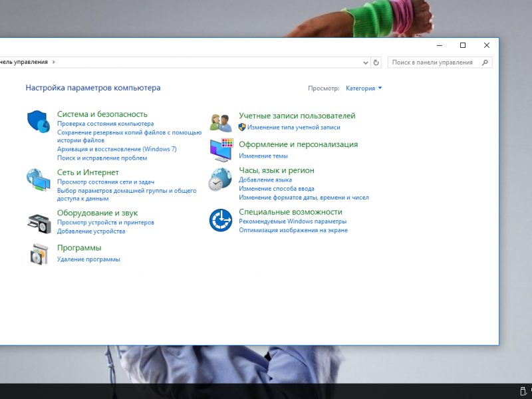
Task: Click the chevron after Панель управления breadcrumb
Action: [53, 62]
